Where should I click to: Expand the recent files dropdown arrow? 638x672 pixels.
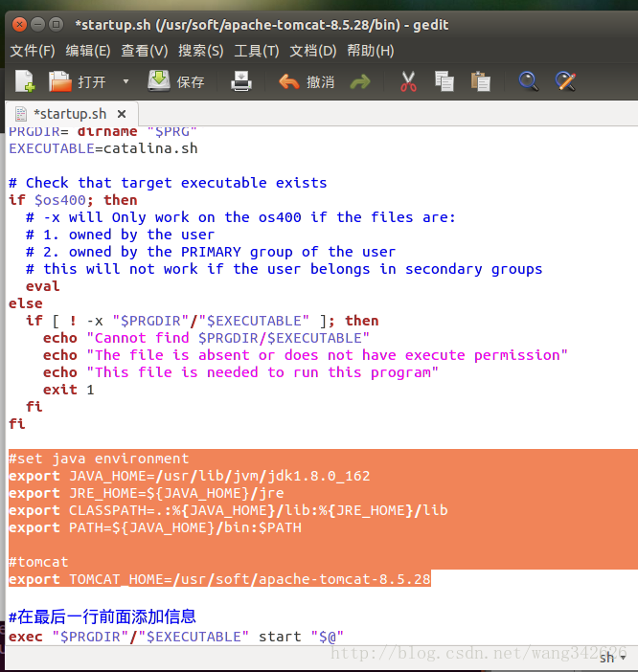(125, 81)
